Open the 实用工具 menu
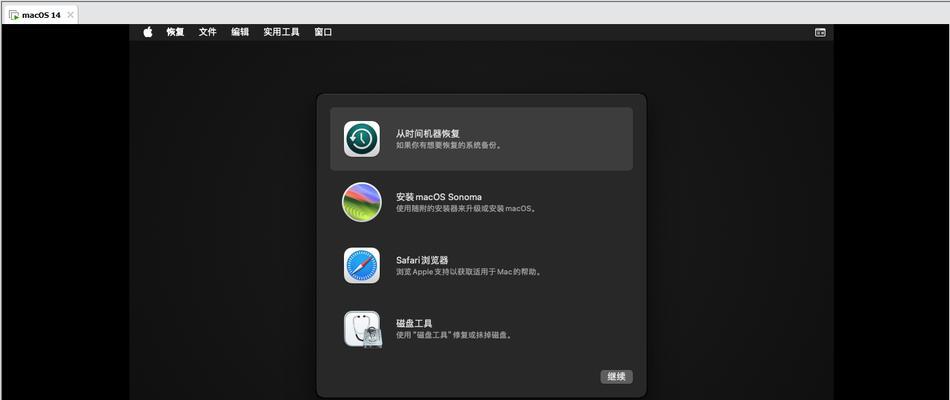The image size is (950, 400). 281,32
